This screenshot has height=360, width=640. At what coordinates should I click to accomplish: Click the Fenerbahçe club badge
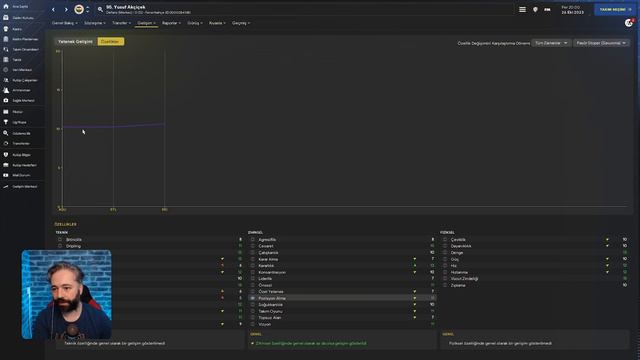[79, 9]
